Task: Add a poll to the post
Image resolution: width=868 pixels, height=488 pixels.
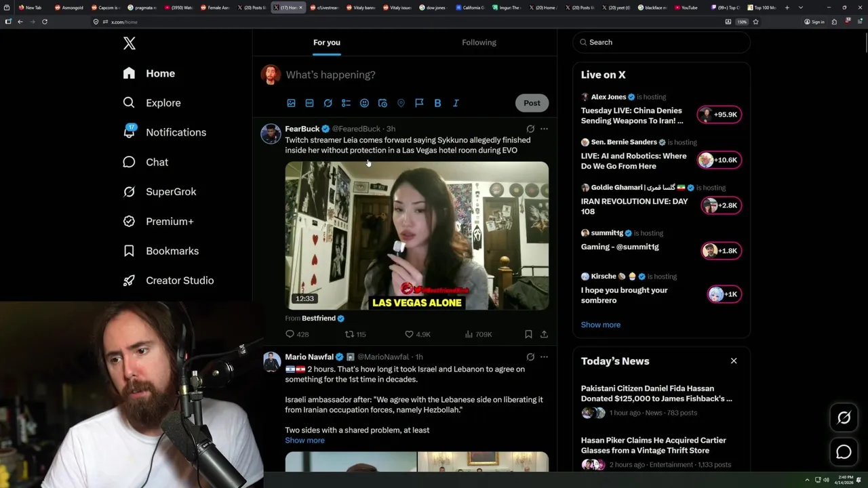Action: (x=346, y=103)
